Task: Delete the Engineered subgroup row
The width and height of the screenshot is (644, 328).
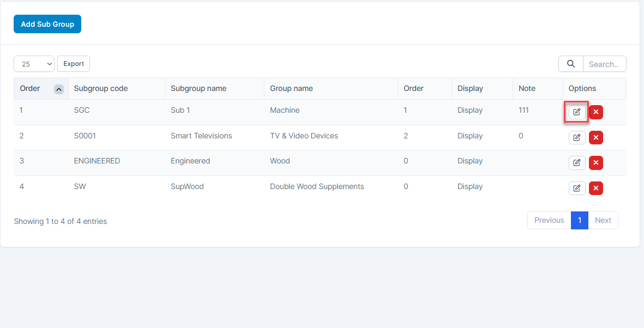Action: pyautogui.click(x=595, y=163)
